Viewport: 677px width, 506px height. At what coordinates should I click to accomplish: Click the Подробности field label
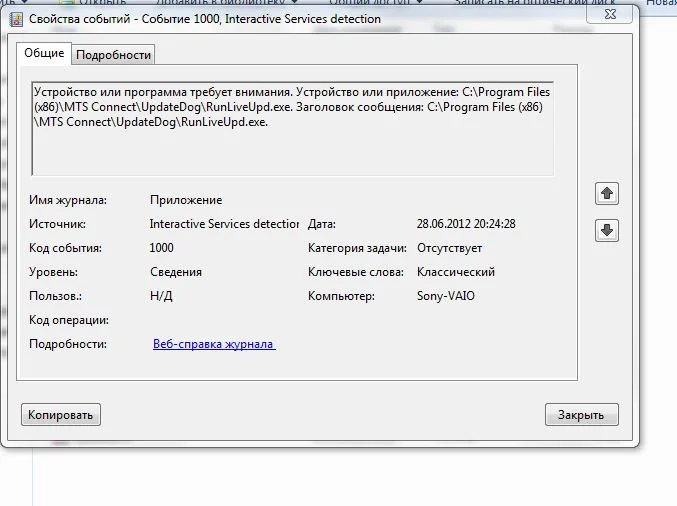[x=68, y=344]
